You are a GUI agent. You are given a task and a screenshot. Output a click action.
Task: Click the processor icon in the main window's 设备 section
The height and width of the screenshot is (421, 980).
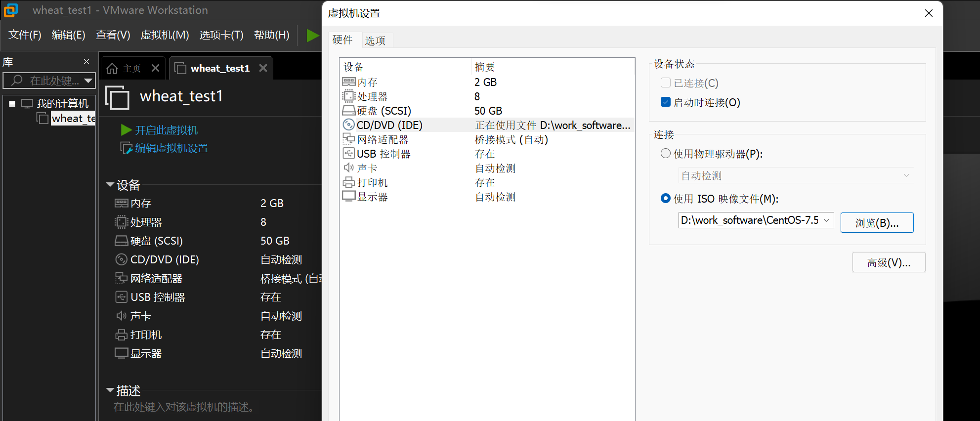tap(122, 222)
